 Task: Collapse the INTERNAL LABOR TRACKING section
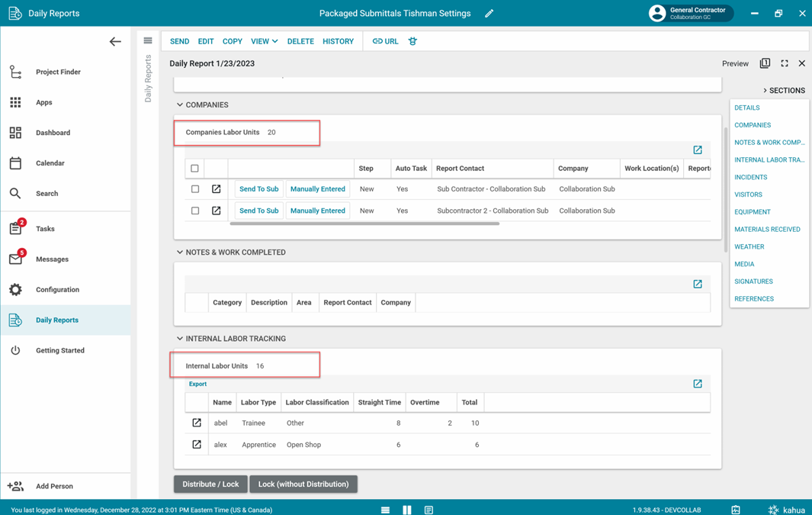(x=180, y=339)
